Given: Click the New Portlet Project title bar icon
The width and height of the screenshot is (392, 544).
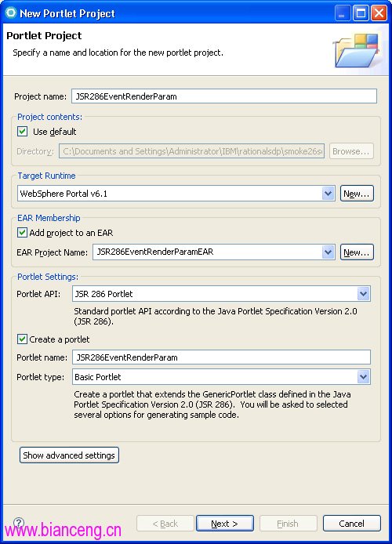Looking at the screenshot, I should click(11, 13).
